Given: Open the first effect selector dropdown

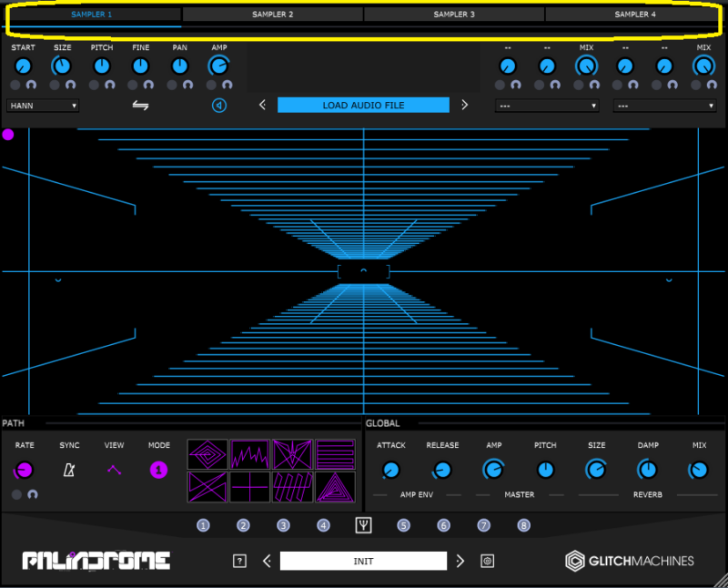Looking at the screenshot, I should click(x=547, y=106).
